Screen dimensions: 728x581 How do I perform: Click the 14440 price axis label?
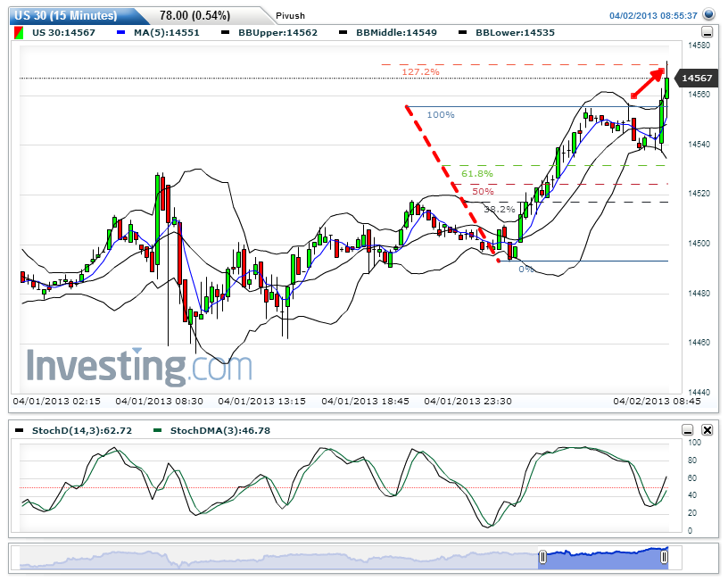(699, 393)
